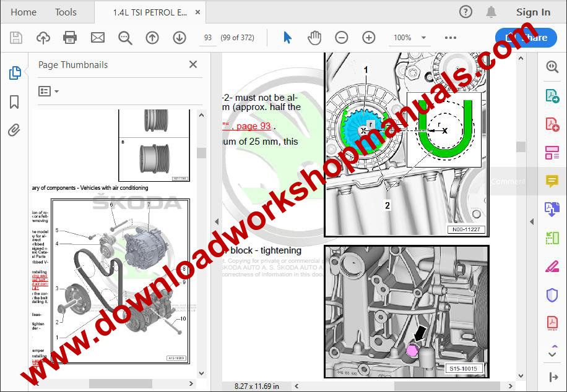The width and height of the screenshot is (567, 392).
Task: Click the blue Share button
Action: point(526,38)
